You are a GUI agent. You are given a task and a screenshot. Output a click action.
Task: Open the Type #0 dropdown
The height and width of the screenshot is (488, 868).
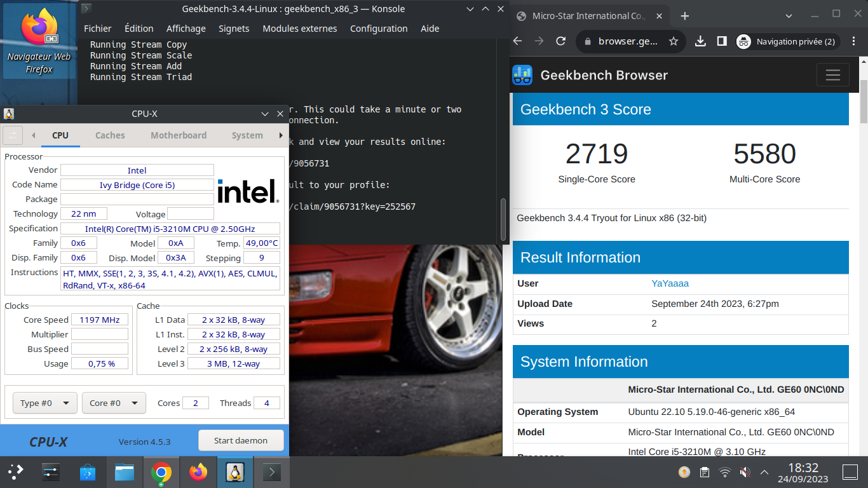click(x=45, y=403)
